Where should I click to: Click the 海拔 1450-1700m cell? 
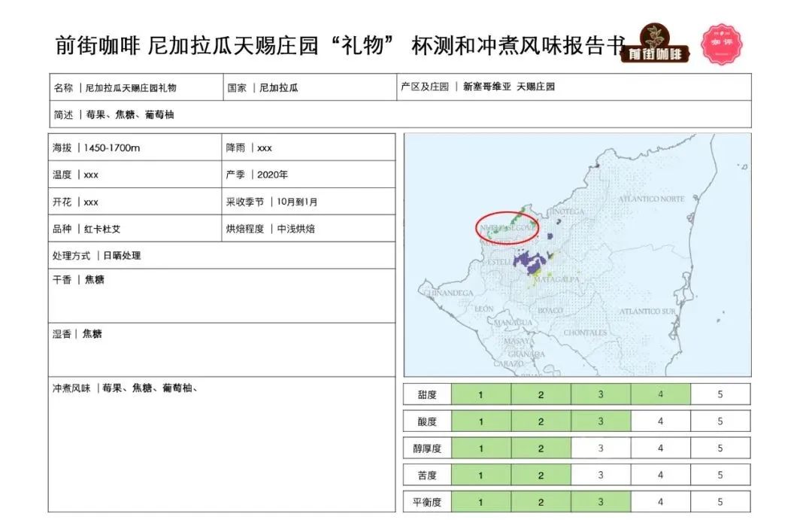(x=135, y=147)
